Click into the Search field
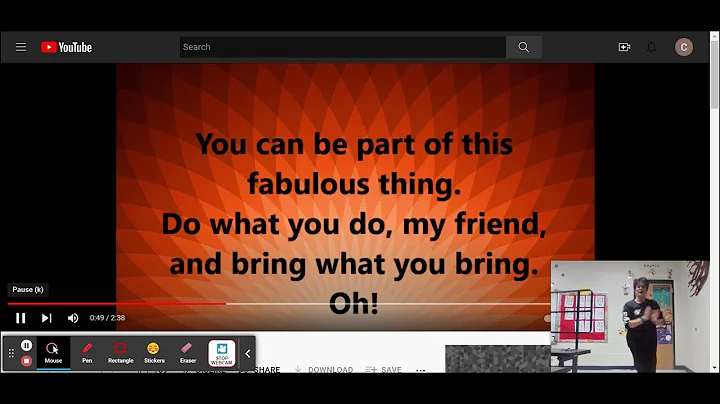The width and height of the screenshot is (720, 404). click(343, 47)
